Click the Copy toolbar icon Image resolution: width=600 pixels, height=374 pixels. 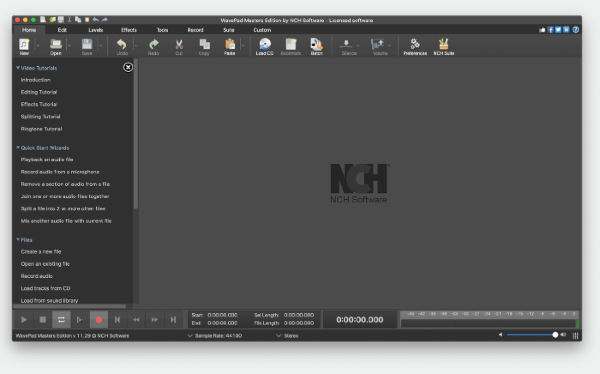[204, 47]
